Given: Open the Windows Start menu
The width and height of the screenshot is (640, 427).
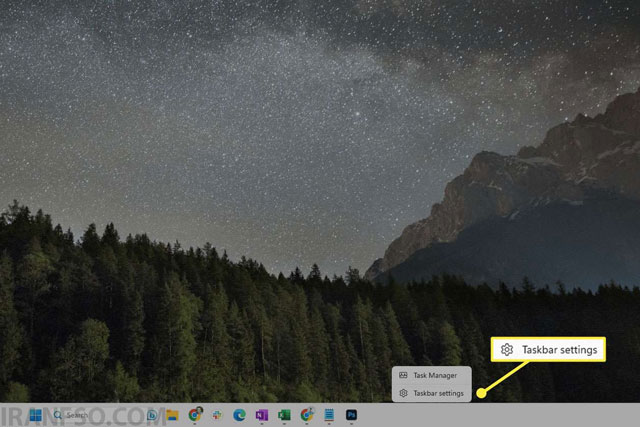Looking at the screenshot, I should coord(36,415).
